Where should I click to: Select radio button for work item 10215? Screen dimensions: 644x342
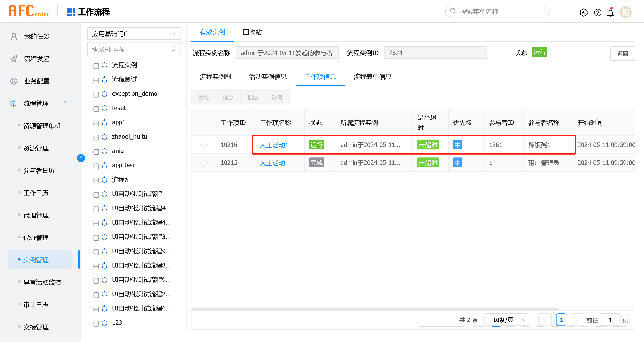[204, 163]
